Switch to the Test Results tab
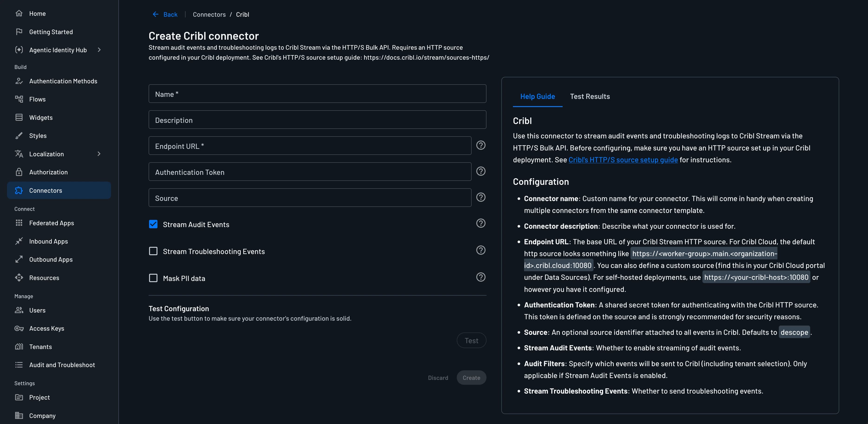Image resolution: width=868 pixels, height=424 pixels. 590,96
